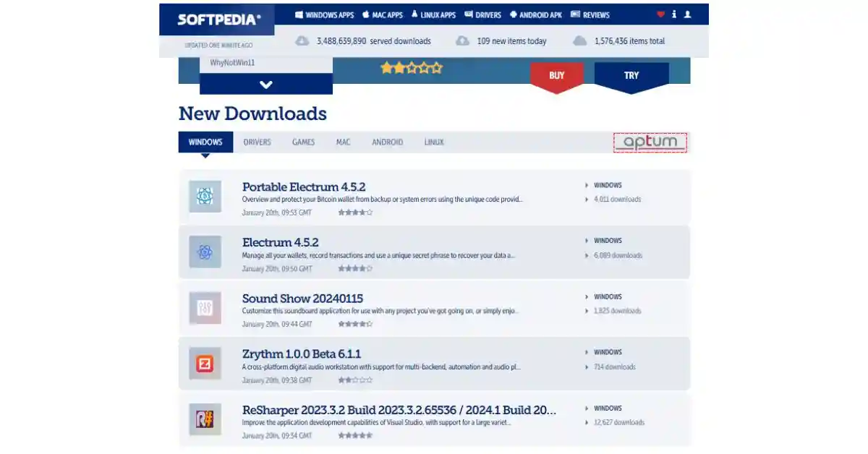868x454 pixels.
Task: Click the Optum advertisement logo
Action: (650, 142)
